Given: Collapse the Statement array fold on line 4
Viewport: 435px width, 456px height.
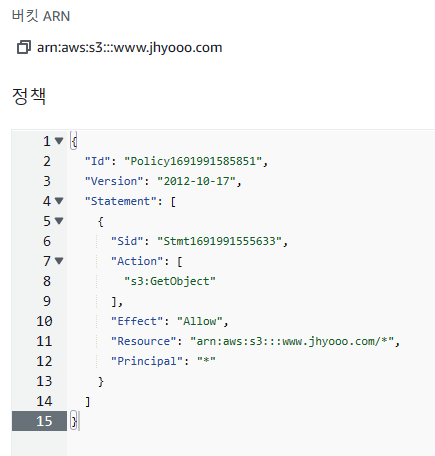Looking at the screenshot, I should [59, 201].
